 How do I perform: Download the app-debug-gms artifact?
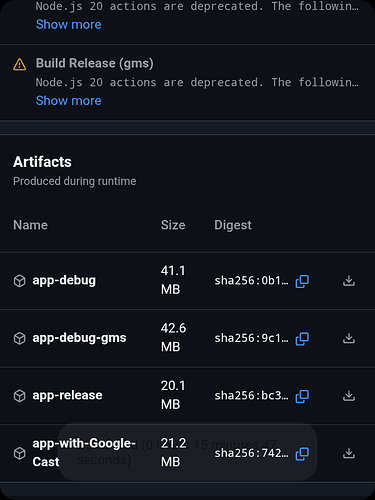pos(349,338)
